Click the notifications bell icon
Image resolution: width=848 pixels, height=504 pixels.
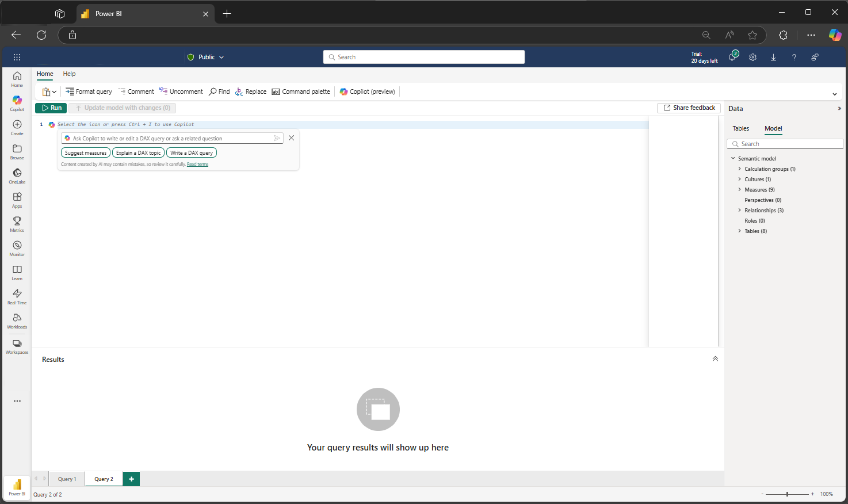732,57
